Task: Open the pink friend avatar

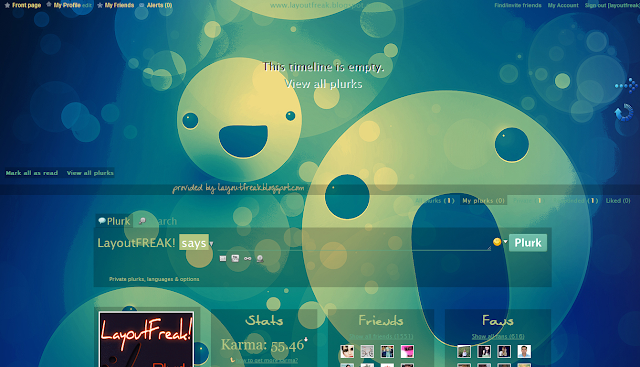Action: (x=407, y=351)
